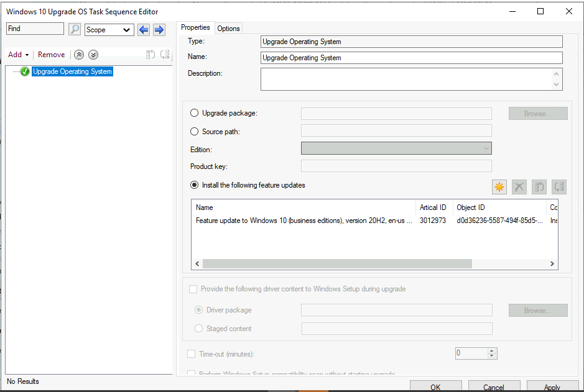Open the Edition combo box

[396, 148]
